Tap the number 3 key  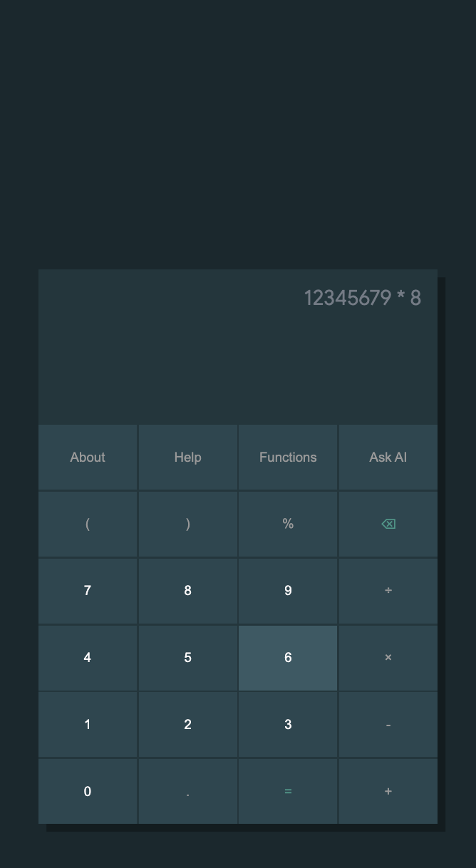click(x=288, y=725)
